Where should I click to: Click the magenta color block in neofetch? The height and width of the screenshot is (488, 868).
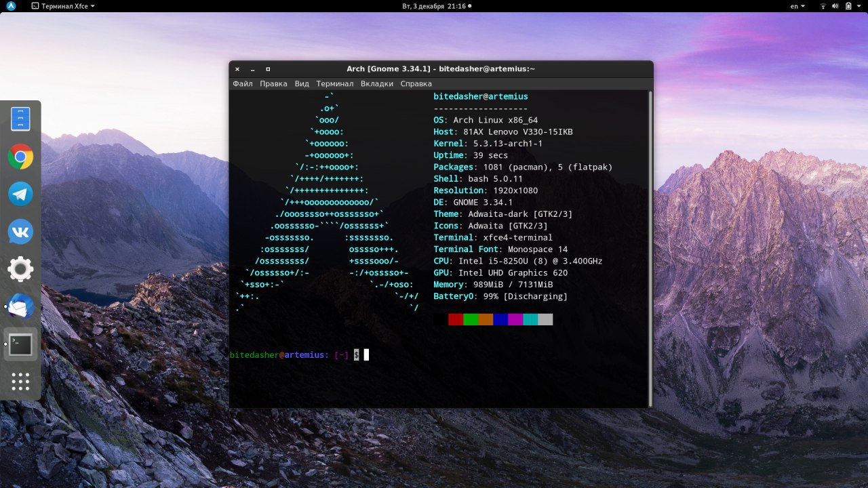(x=515, y=319)
